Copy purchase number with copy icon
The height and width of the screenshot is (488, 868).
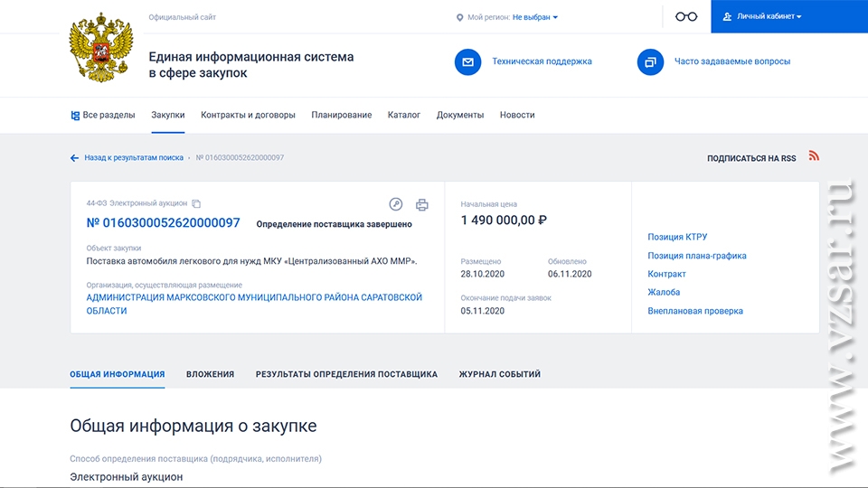(x=196, y=203)
